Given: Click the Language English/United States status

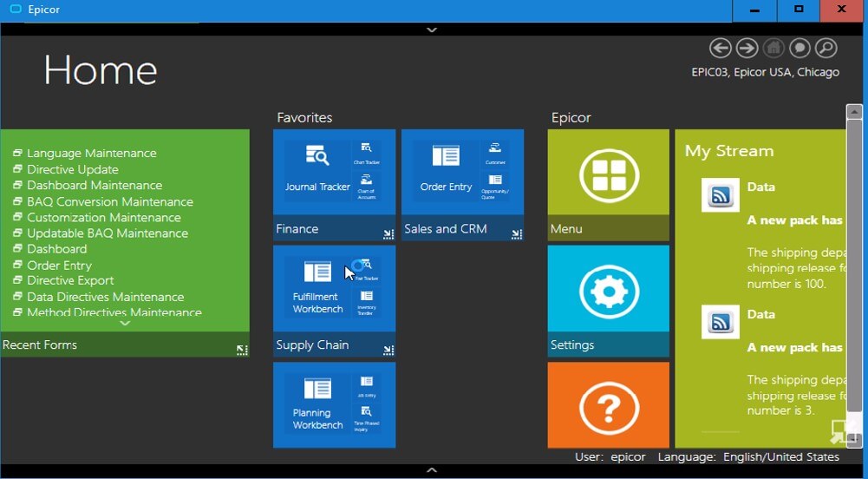Looking at the screenshot, I should 748,456.
